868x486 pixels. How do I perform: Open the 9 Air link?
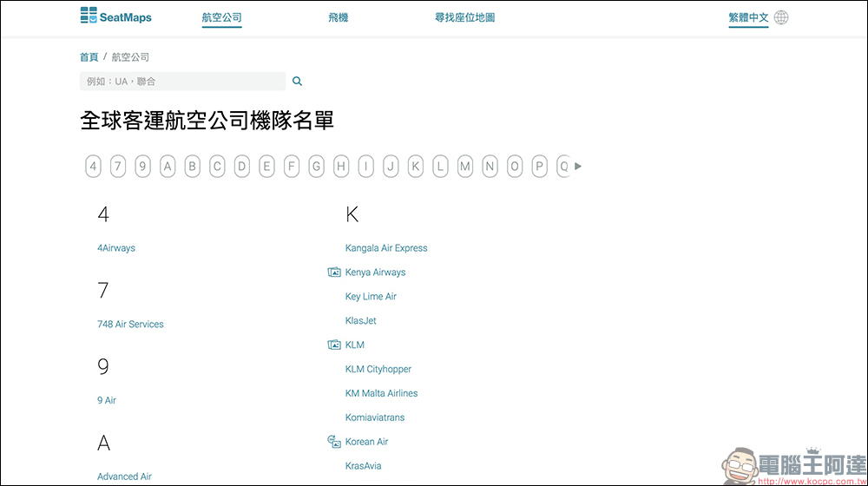point(107,400)
